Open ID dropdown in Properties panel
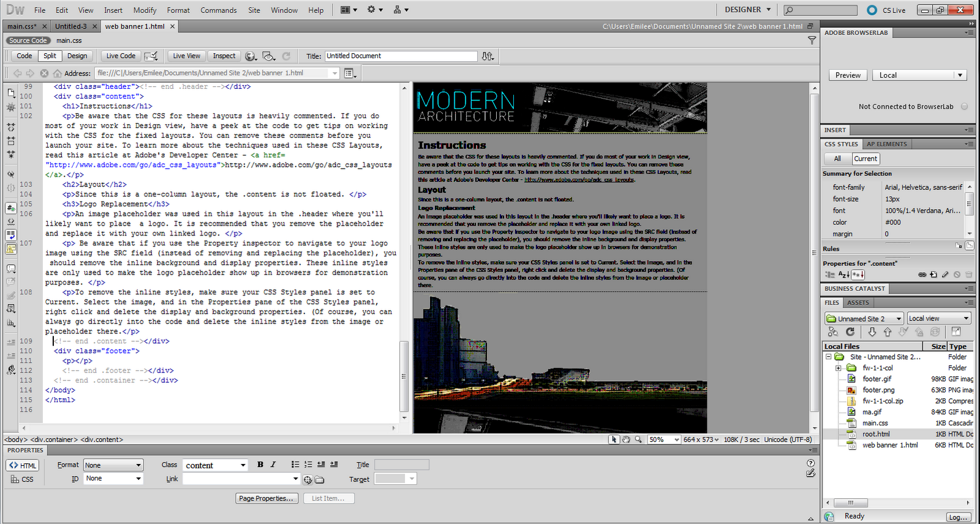The image size is (980, 524). pyautogui.click(x=113, y=479)
